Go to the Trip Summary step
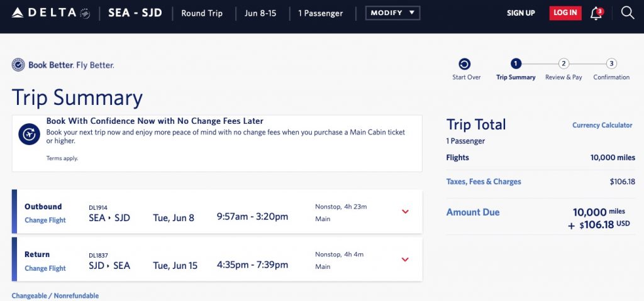644x301 pixels. click(516, 63)
